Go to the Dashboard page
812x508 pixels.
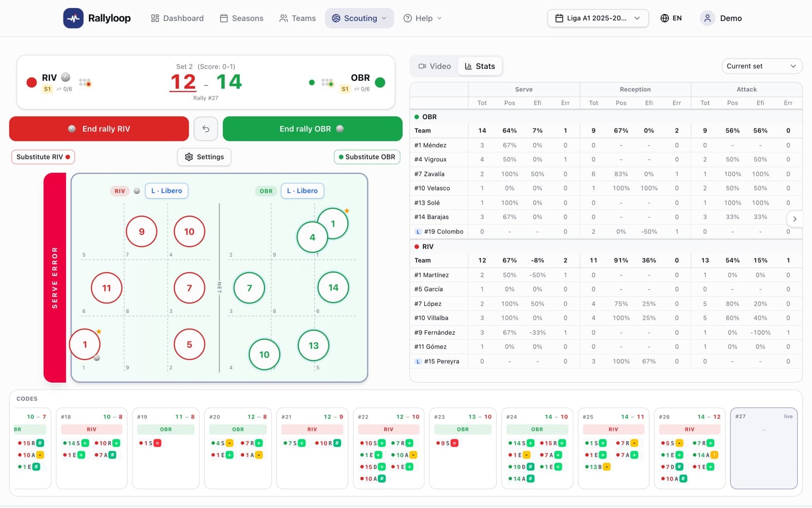click(x=177, y=18)
